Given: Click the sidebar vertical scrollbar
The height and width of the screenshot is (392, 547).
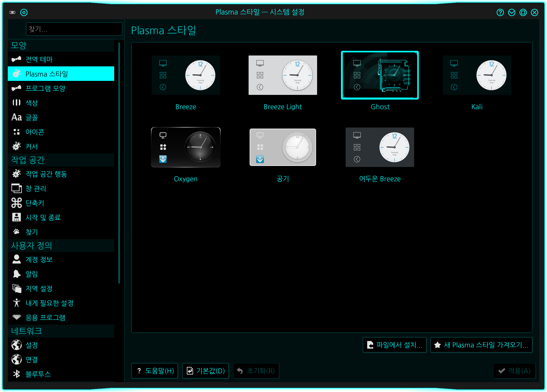Looking at the screenshot, I should (x=119, y=163).
